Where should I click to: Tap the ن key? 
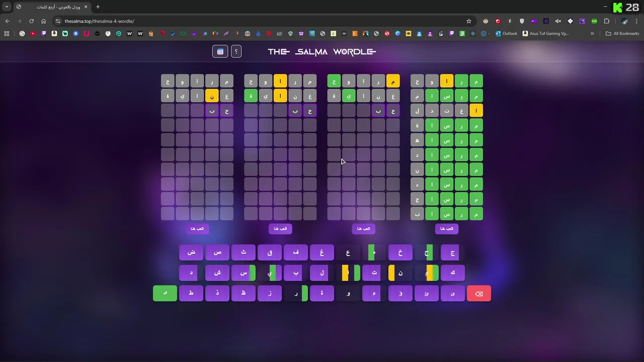tap(400, 273)
